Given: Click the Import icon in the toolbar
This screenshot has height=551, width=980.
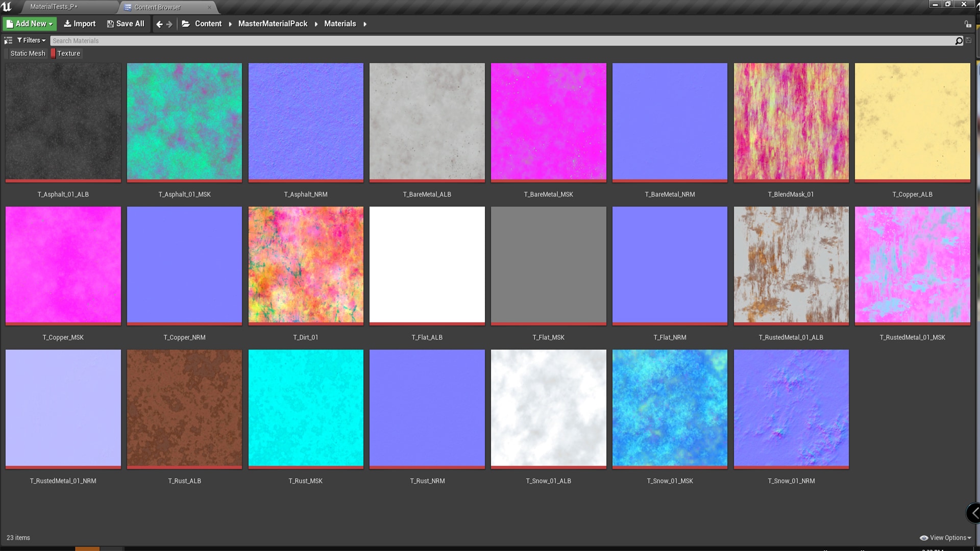Looking at the screenshot, I should click(x=67, y=23).
